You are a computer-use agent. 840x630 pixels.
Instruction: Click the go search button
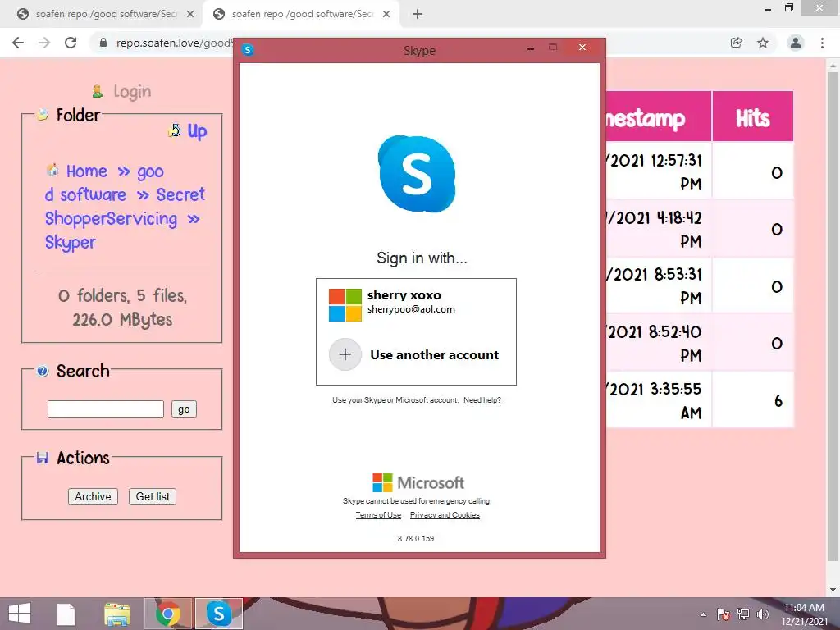pyautogui.click(x=184, y=409)
